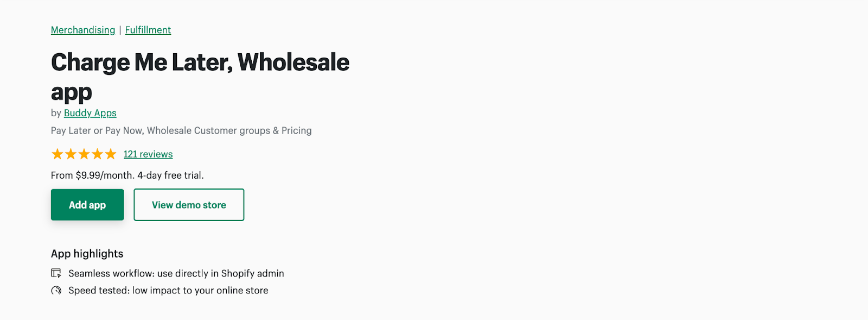The width and height of the screenshot is (868, 320).
Task: Click the View demo store button
Action: point(189,205)
